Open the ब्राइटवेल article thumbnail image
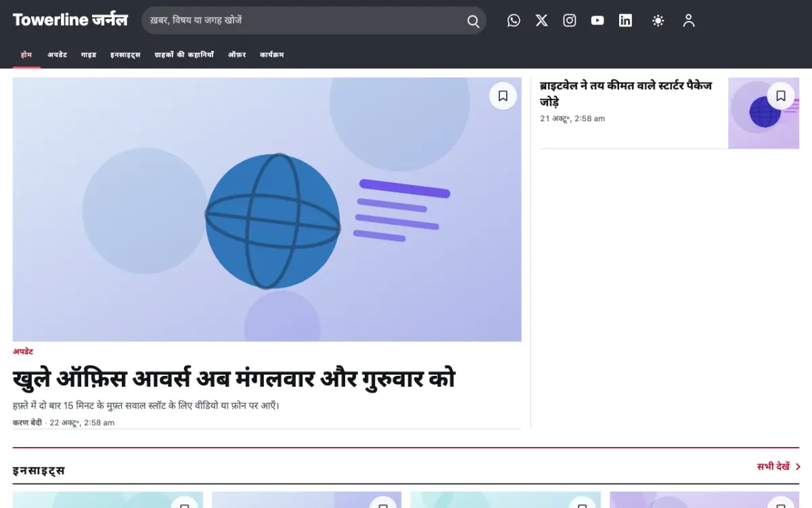The image size is (812, 508). click(763, 113)
